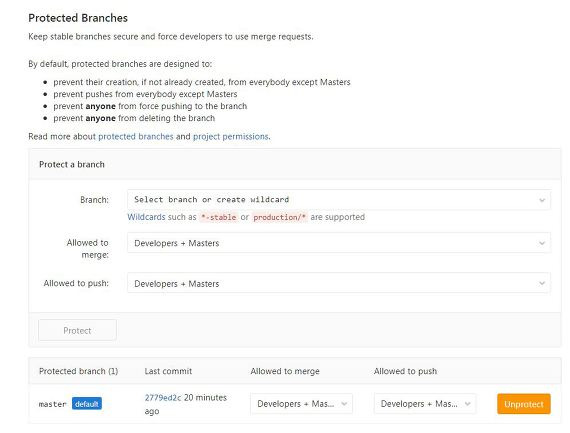Open the Branch selection dropdown

pyautogui.click(x=339, y=200)
